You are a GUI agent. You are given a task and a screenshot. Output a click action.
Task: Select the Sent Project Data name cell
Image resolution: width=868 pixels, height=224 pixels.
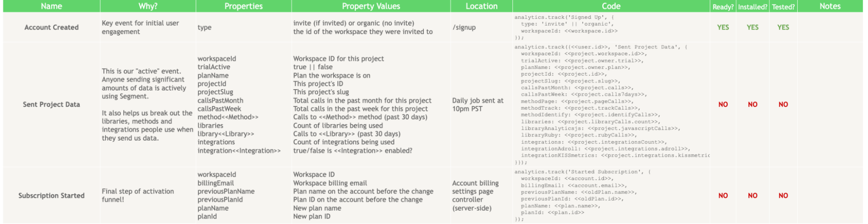[x=51, y=104]
